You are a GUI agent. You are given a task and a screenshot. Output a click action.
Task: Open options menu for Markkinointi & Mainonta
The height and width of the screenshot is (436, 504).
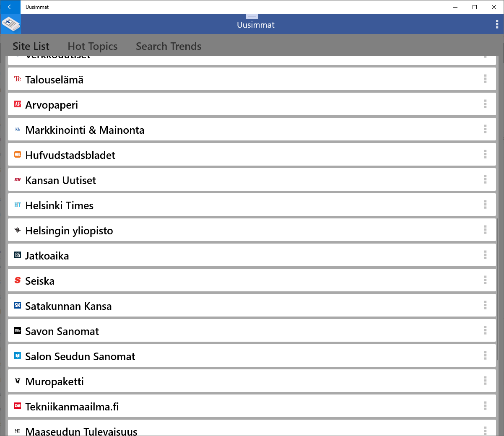click(x=485, y=129)
